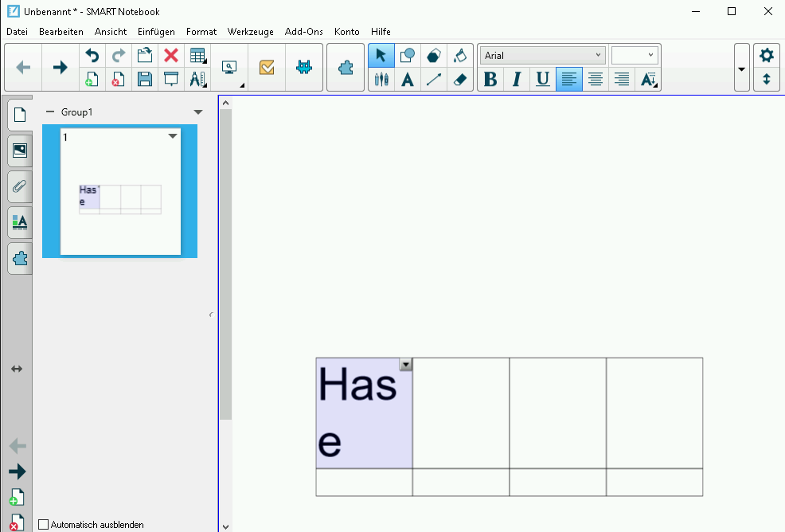Image resolution: width=785 pixels, height=532 pixels.
Task: Save the file with floppy disk icon
Action: pos(145,80)
